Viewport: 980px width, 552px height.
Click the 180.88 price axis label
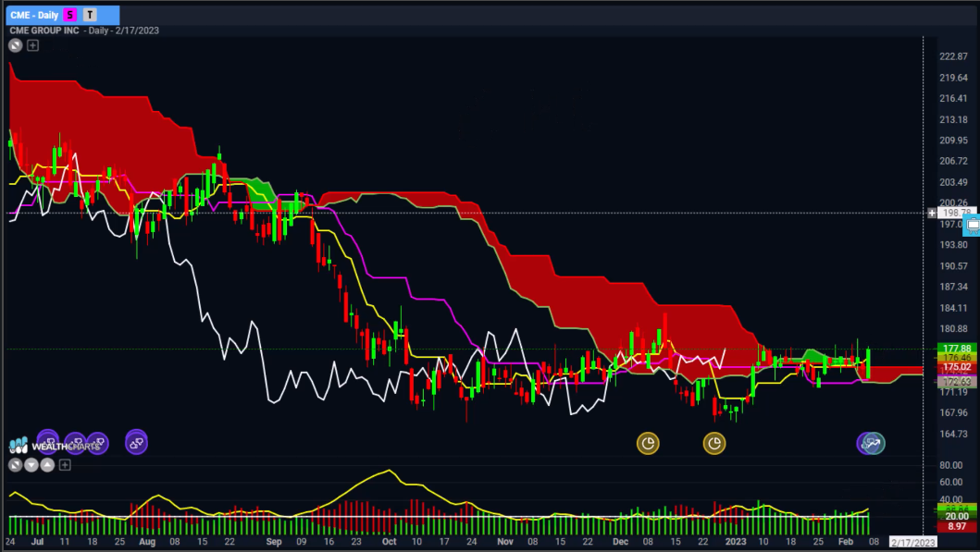(953, 328)
